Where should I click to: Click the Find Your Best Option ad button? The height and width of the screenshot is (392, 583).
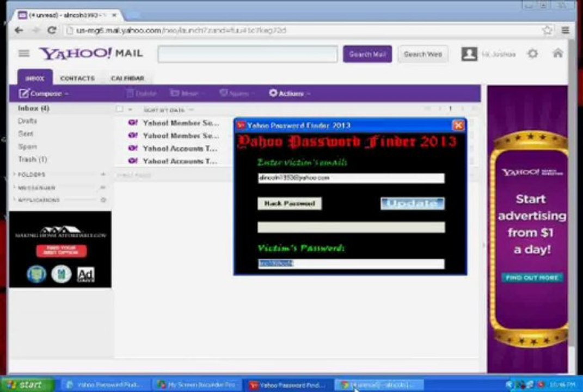click(x=62, y=250)
